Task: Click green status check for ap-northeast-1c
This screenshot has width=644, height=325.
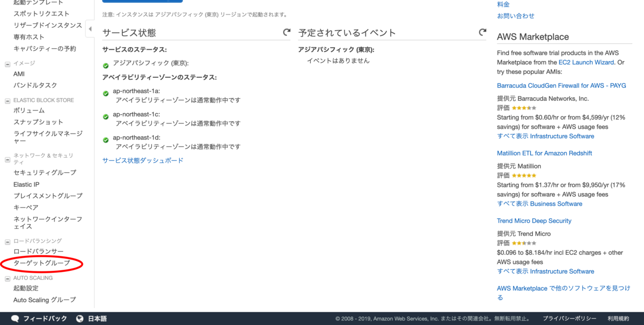Action: coord(106,116)
